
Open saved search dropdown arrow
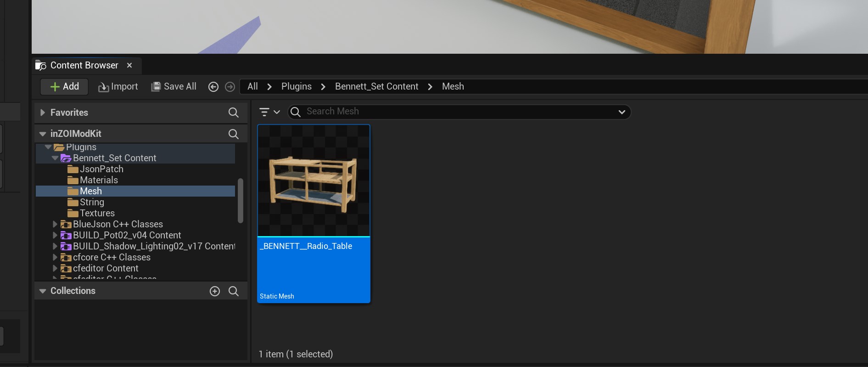pos(622,112)
